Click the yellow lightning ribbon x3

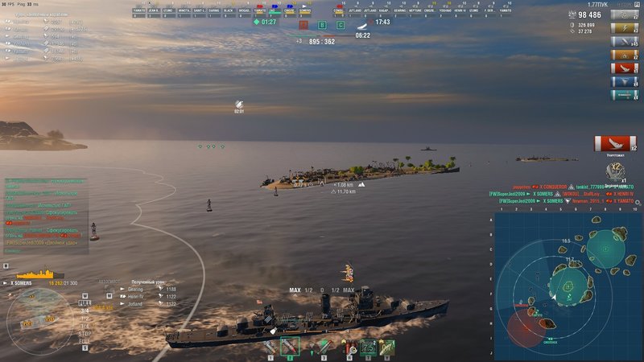(625, 28)
